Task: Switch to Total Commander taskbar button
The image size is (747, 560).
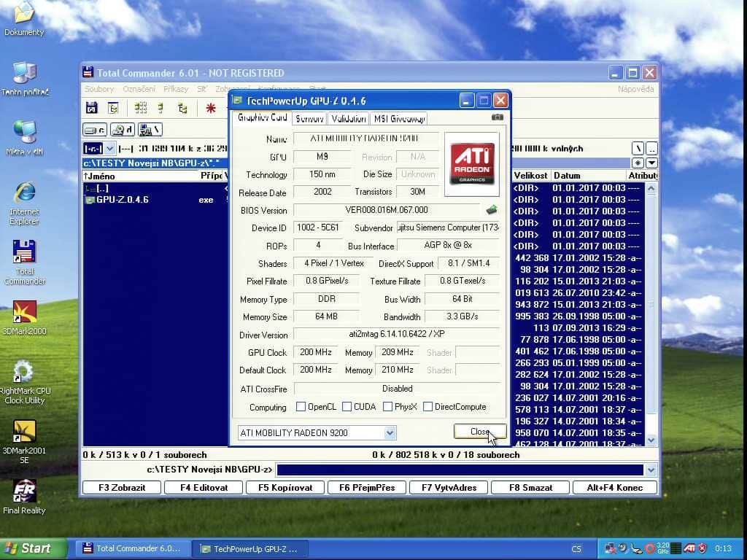Action: tap(133, 548)
